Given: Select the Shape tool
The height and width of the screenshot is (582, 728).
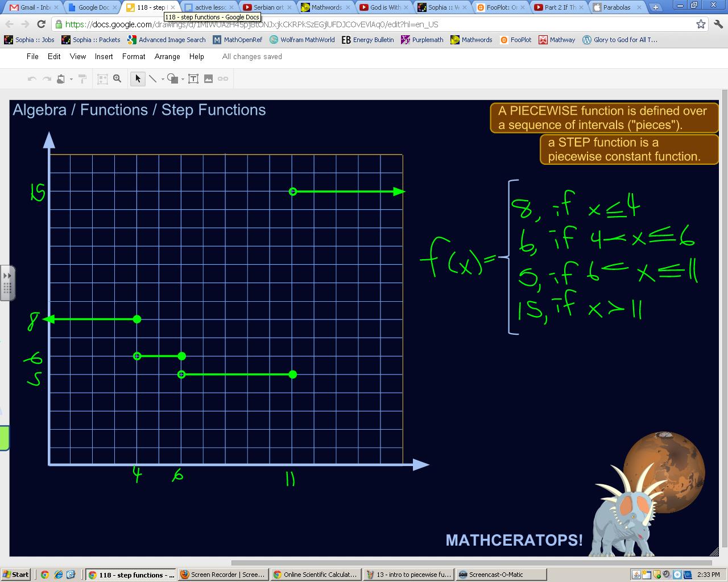Looking at the screenshot, I should tap(173, 79).
